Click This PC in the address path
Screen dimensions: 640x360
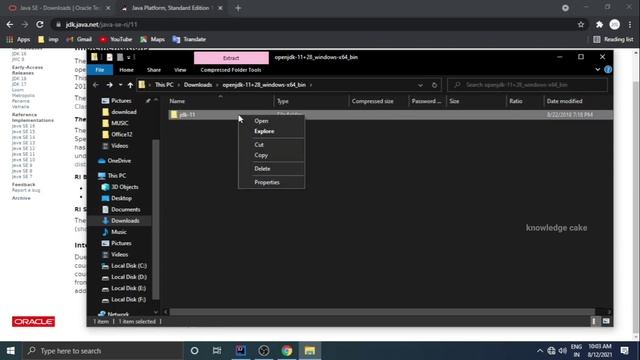pos(164,85)
